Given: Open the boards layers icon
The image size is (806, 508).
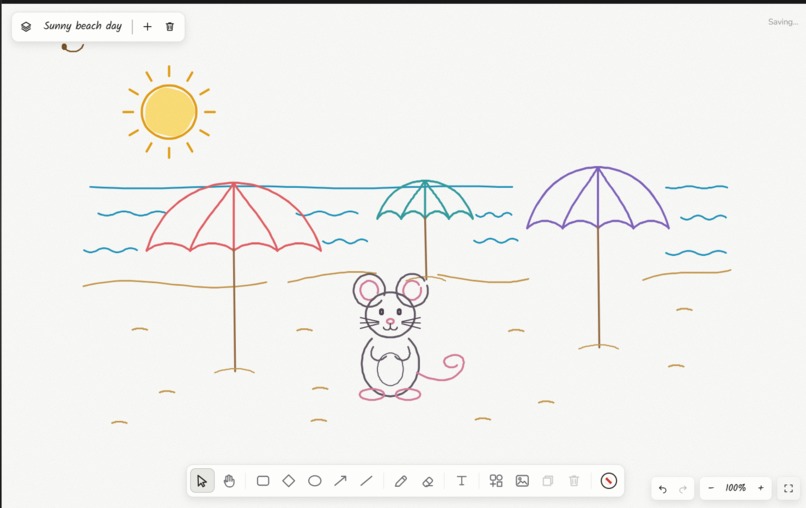Looking at the screenshot, I should coord(26,27).
